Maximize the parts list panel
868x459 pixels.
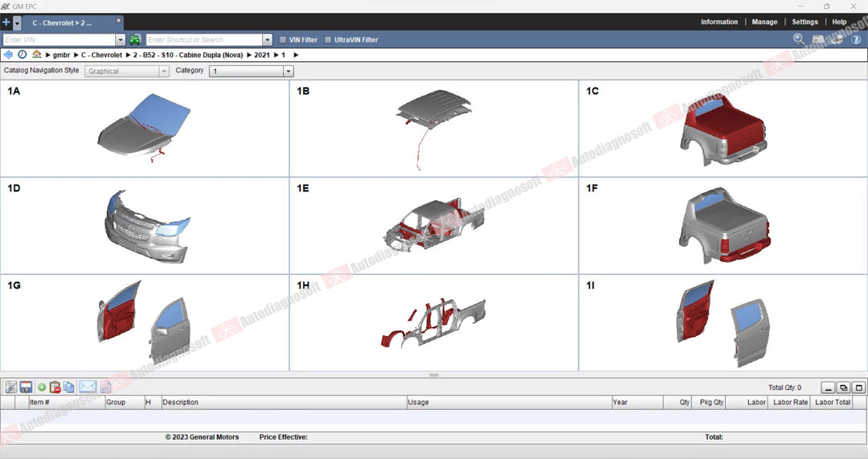[x=858, y=387]
